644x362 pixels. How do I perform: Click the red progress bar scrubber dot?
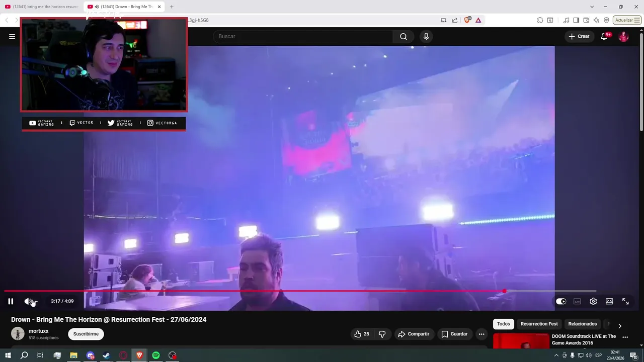coord(504,291)
